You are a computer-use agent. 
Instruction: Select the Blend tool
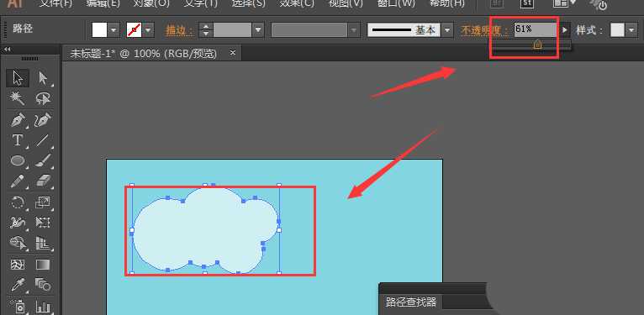pos(43,285)
